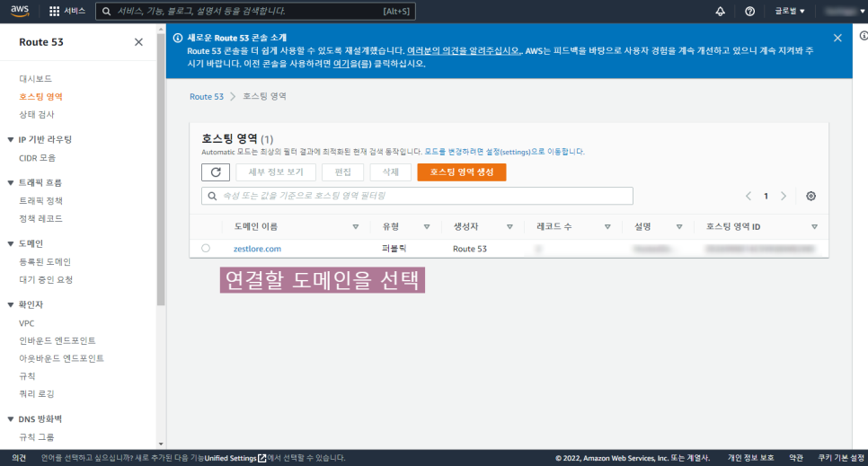This screenshot has height=466, width=868.
Task: Open the services grid menu
Action: click(54, 11)
